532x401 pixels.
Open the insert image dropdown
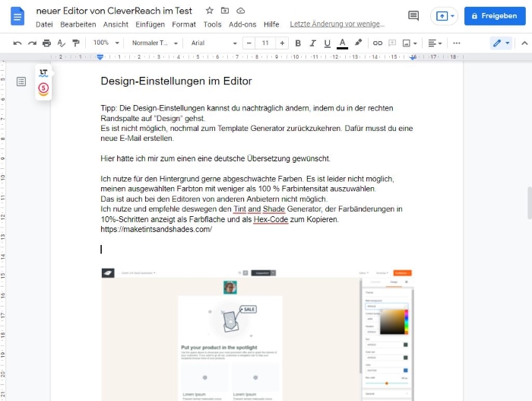coord(410,43)
